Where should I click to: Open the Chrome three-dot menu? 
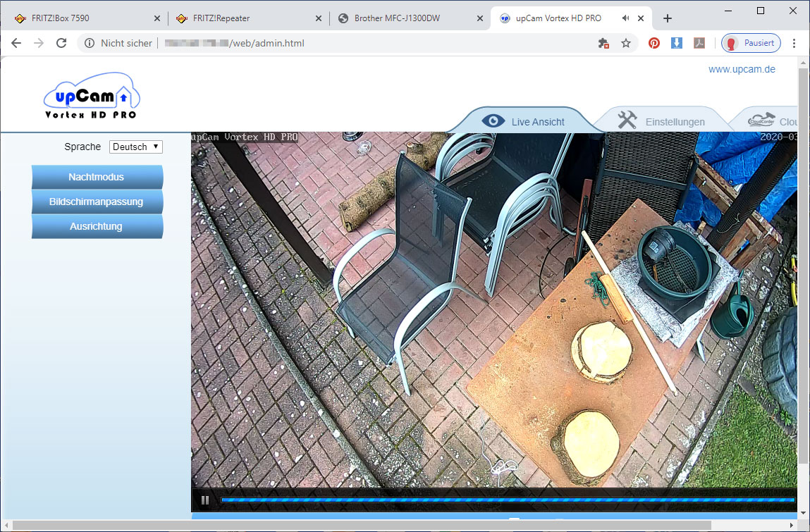pos(794,43)
